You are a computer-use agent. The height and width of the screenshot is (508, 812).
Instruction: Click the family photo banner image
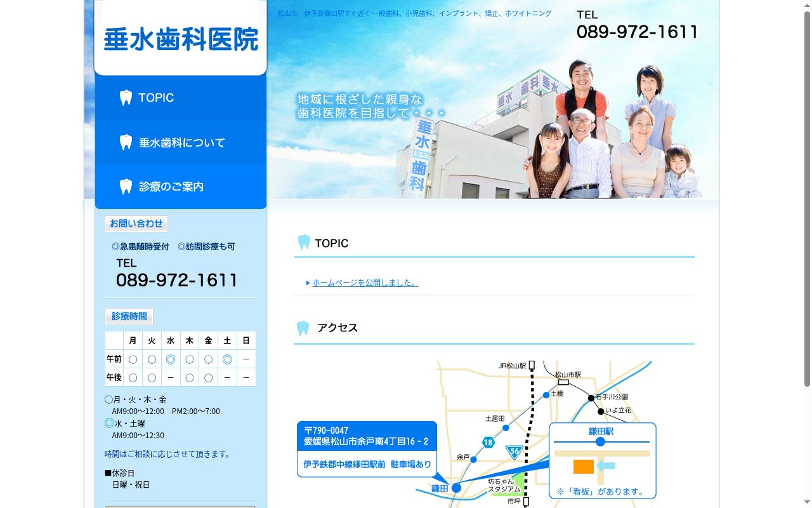click(493, 99)
